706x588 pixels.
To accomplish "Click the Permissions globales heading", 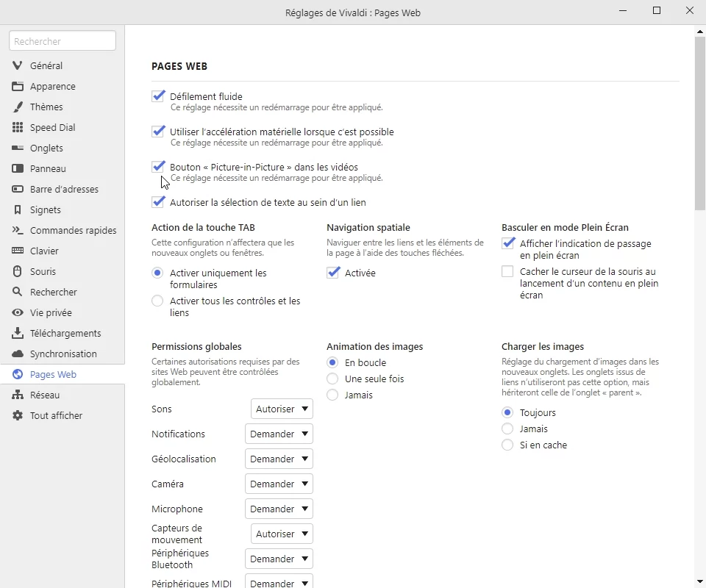I will (196, 346).
